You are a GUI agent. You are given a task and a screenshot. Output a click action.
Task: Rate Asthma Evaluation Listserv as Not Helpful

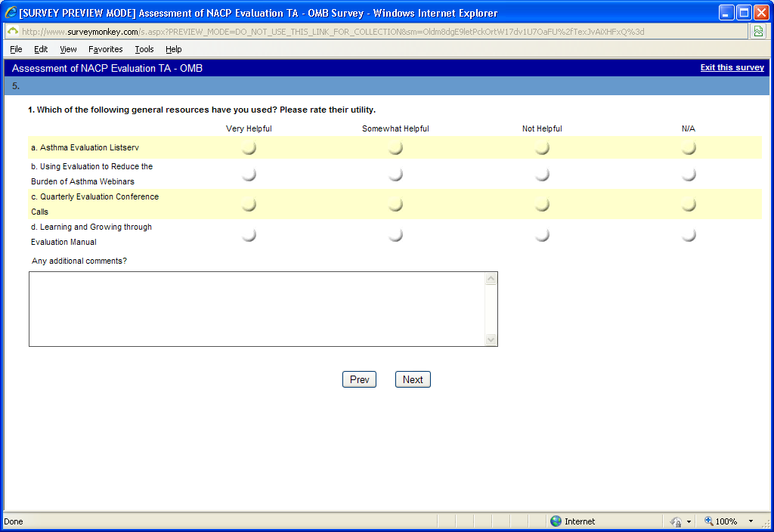coord(542,147)
